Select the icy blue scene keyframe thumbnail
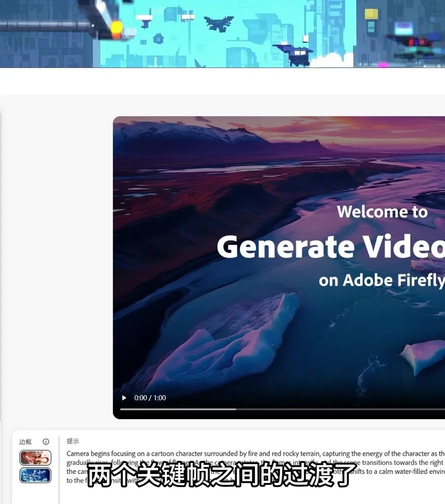445x504 pixels. tap(35, 474)
